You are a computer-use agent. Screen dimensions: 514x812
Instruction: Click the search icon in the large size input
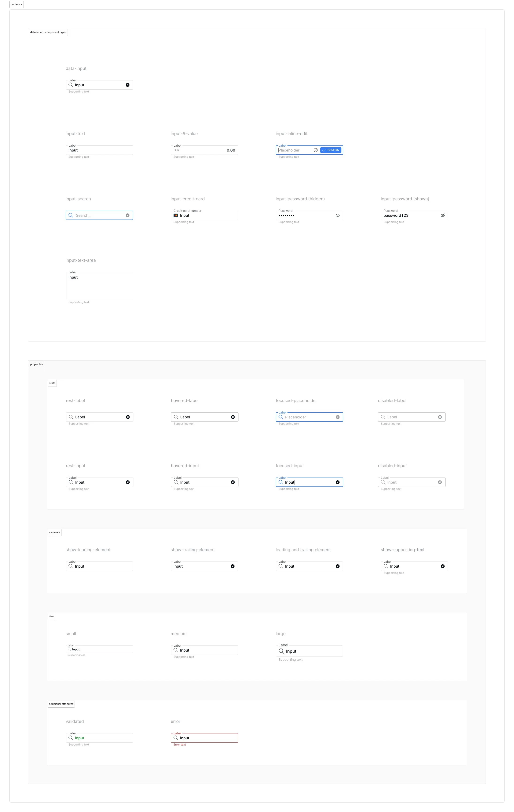[x=281, y=651]
